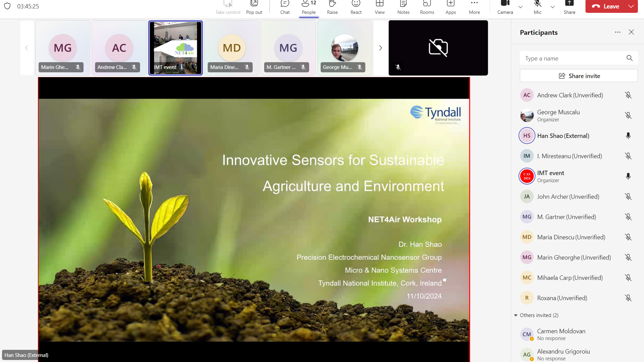Screen dimensions: 644x362
Task: Open the Mic device options chevron
Action: click(552, 7)
